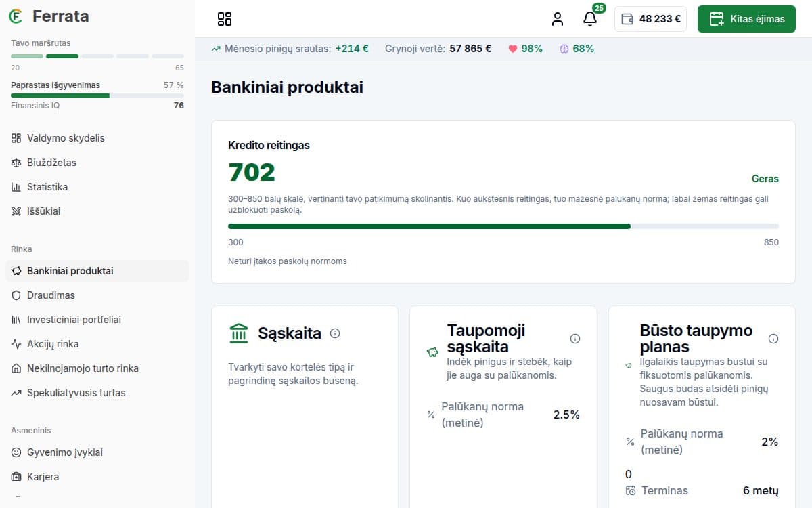
Task: Open Biudžetas in sidebar
Action: pyautogui.click(x=97, y=163)
